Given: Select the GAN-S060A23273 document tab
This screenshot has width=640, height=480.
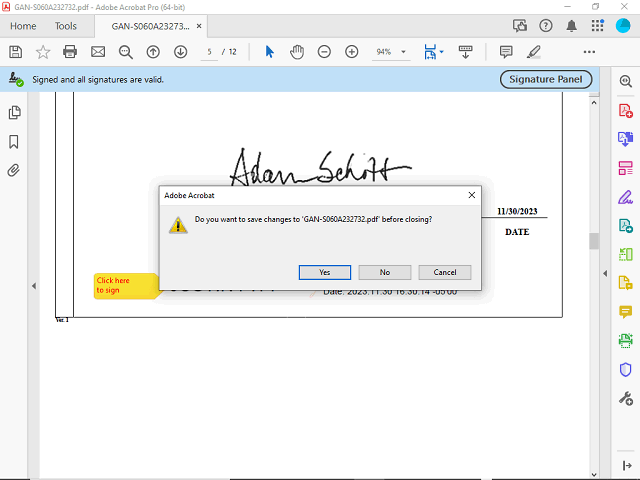Looking at the screenshot, I should pyautogui.click(x=150, y=26).
